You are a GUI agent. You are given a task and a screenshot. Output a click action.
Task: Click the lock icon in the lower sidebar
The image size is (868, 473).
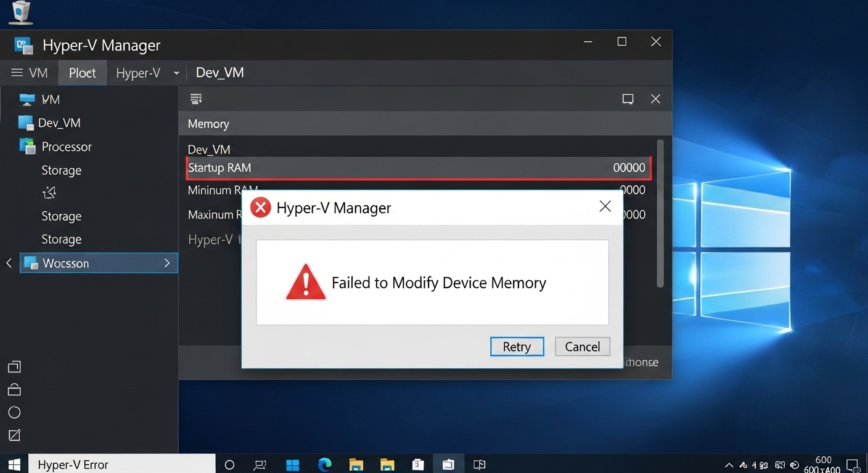pyautogui.click(x=14, y=389)
